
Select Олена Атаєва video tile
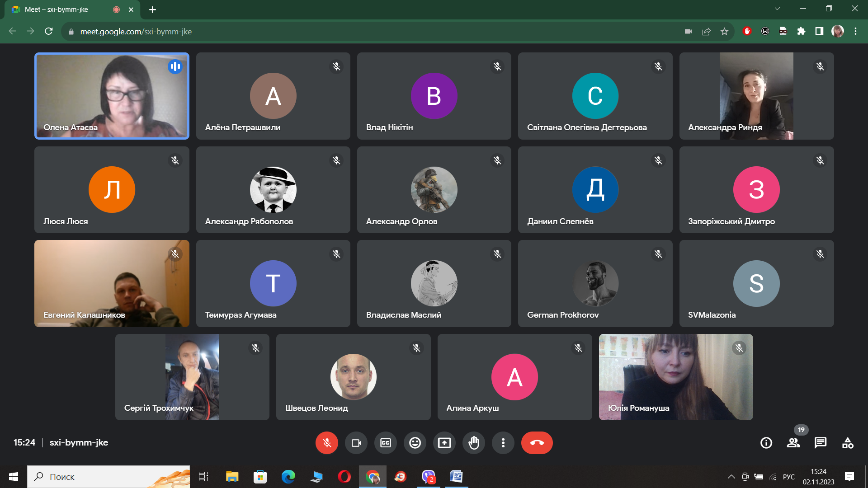point(112,96)
